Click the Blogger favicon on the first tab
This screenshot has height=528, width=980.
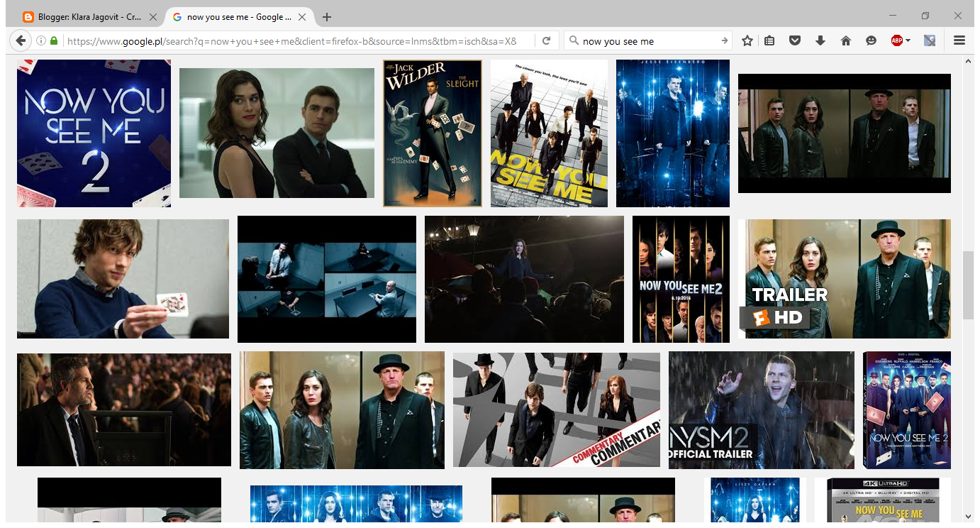click(x=28, y=17)
